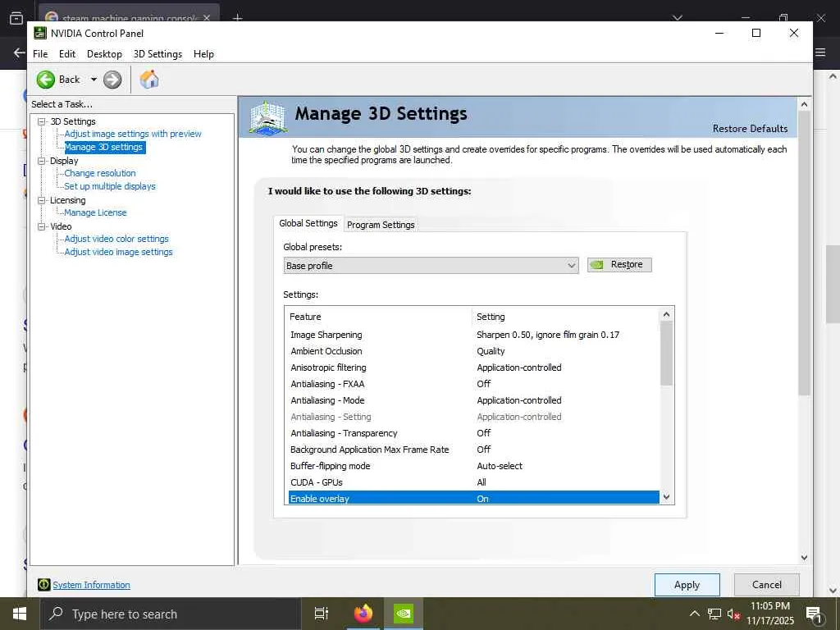The width and height of the screenshot is (840, 630).
Task: Select the Global Settings tab
Action: [308, 223]
